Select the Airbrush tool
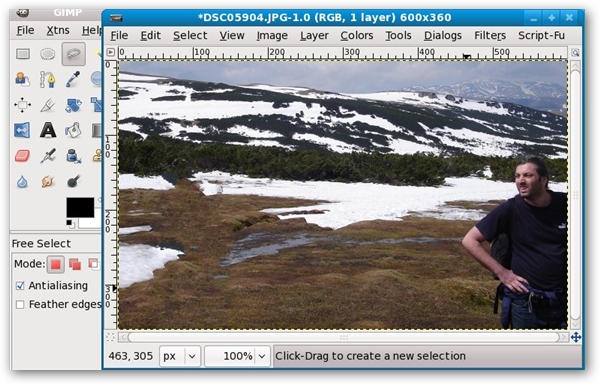The width and height of the screenshot is (600, 385). tap(48, 156)
